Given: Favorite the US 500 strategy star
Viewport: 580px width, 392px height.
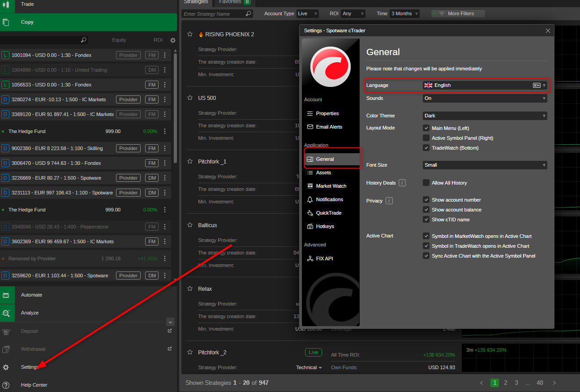Looking at the screenshot, I should coord(190,98).
